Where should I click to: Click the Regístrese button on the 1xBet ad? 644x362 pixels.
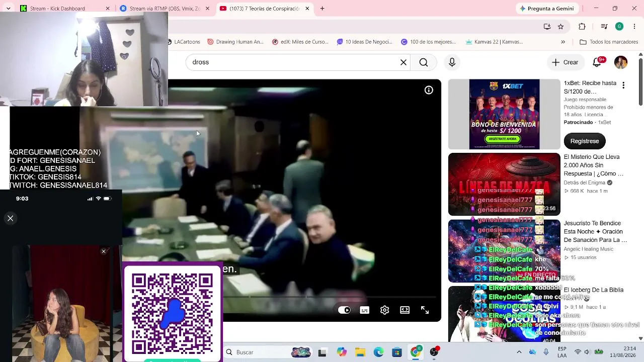[x=585, y=141]
